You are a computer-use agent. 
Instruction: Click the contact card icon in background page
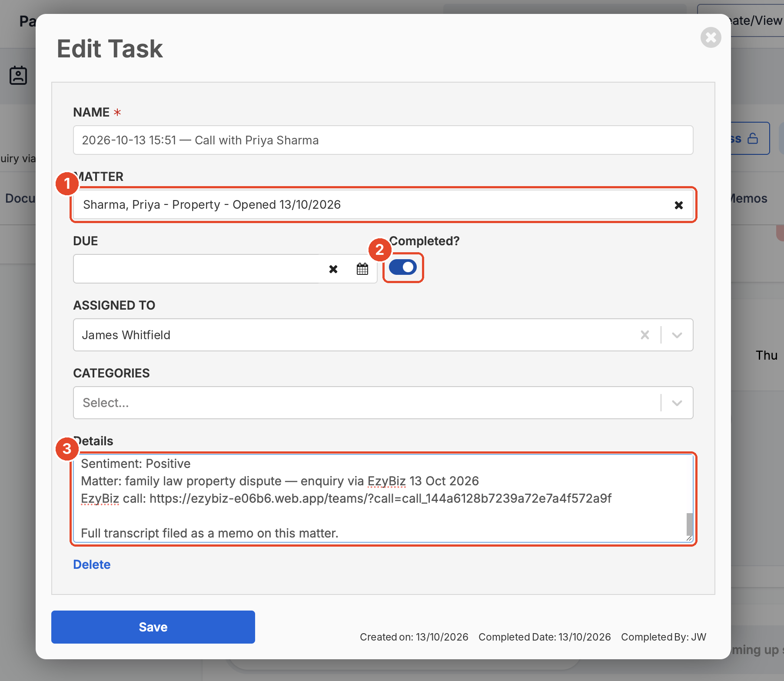(18, 76)
